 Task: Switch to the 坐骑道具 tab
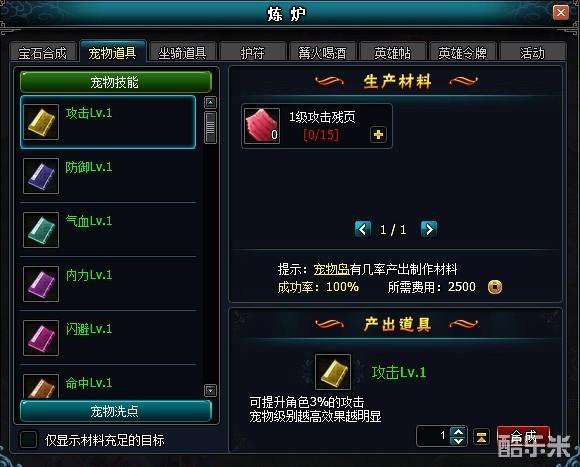click(x=182, y=53)
